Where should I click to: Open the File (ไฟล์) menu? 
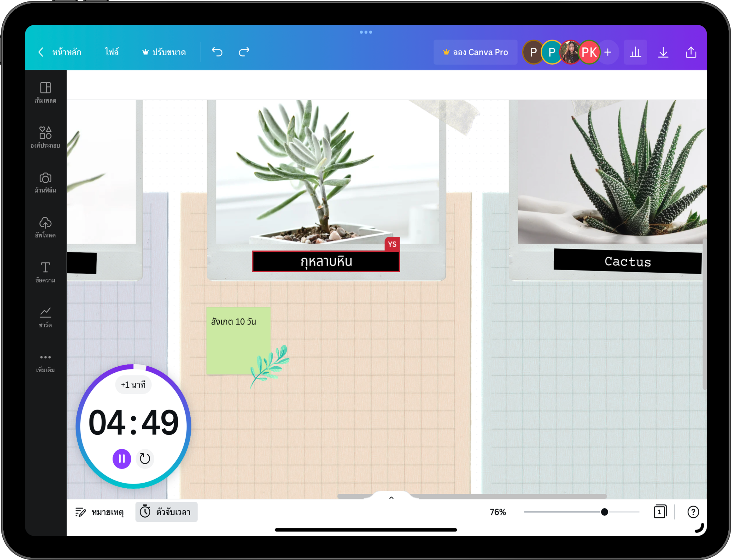click(112, 52)
